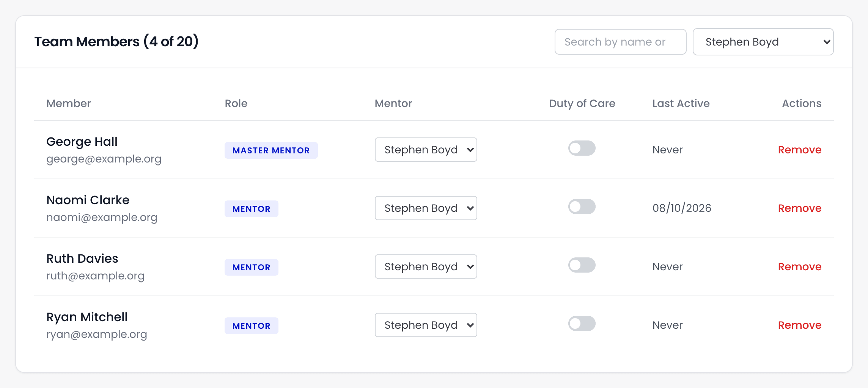Click Never in George Hall's row
This screenshot has width=868, height=388.
point(667,150)
